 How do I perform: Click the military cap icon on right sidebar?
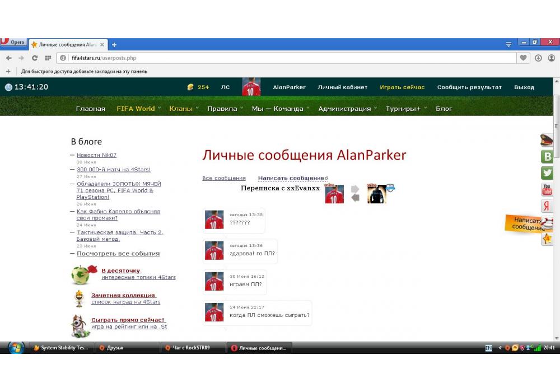coord(547,141)
